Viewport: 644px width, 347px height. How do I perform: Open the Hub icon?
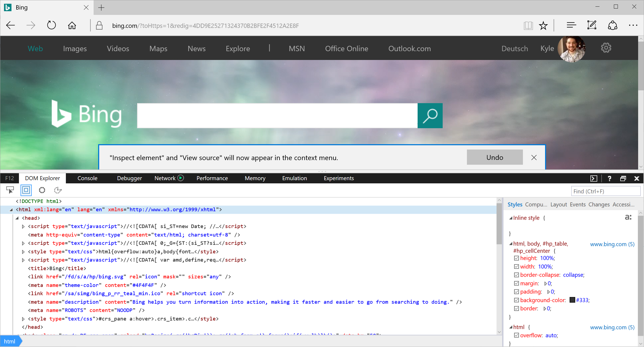571,26
